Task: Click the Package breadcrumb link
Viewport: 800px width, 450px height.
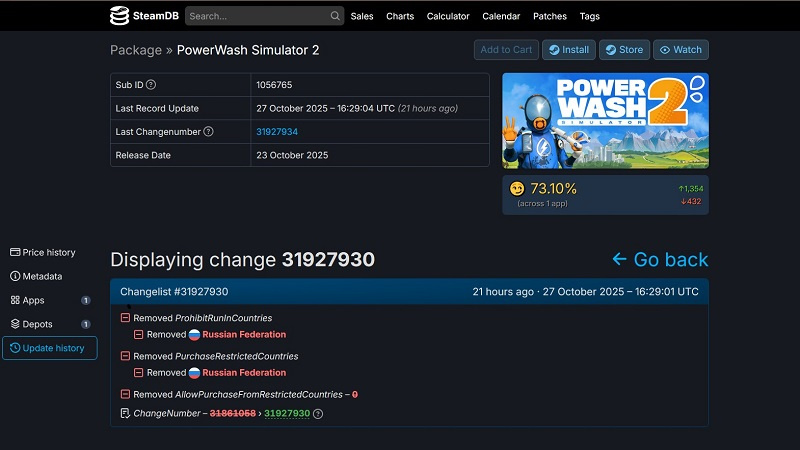Action: (136, 50)
